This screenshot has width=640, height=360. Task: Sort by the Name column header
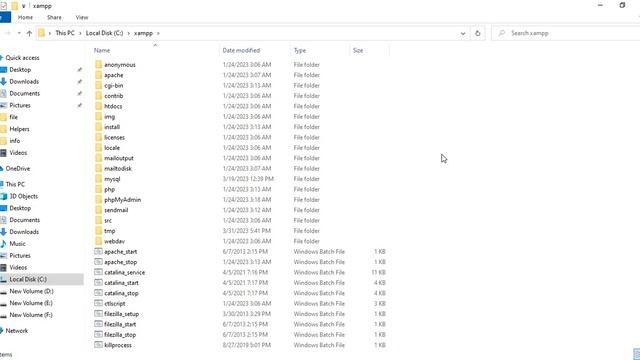coord(102,51)
